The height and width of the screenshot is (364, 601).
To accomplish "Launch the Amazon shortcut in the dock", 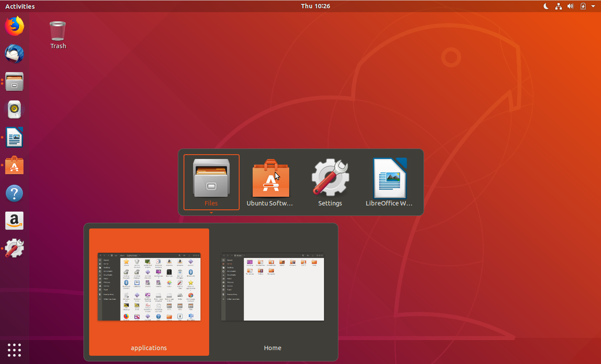I will pyautogui.click(x=14, y=221).
